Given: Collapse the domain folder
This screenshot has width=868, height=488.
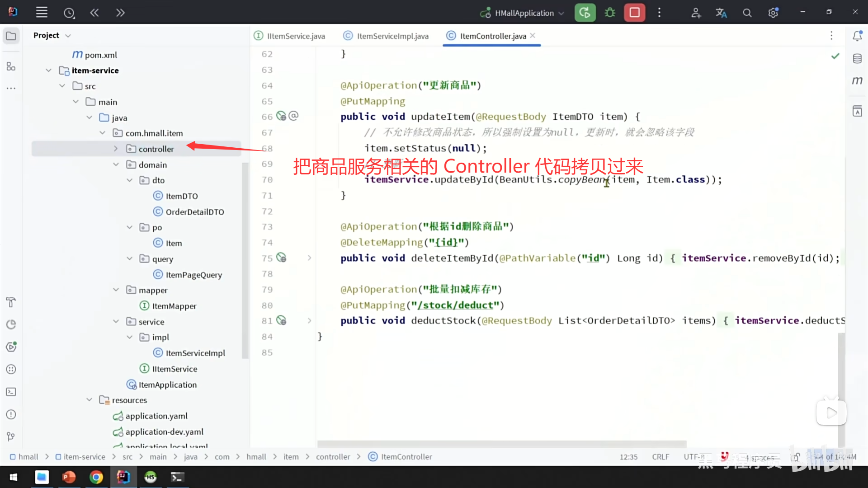Looking at the screenshot, I should [x=116, y=164].
